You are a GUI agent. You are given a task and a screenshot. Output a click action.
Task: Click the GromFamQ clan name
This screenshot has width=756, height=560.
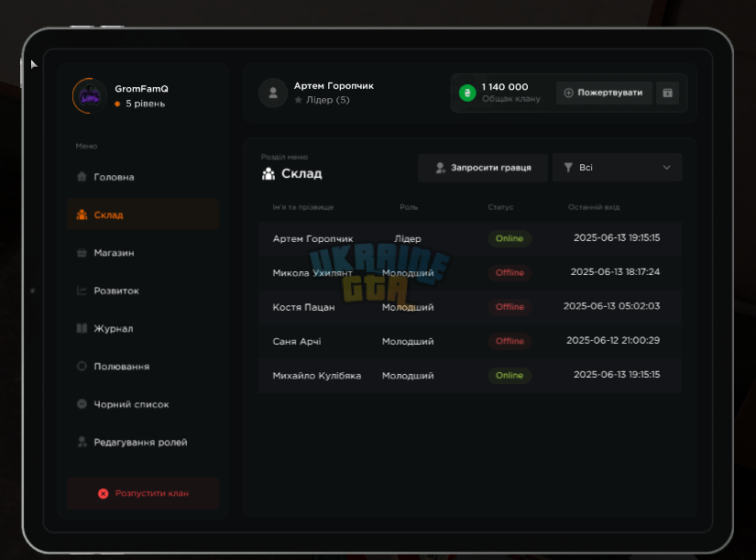(141, 89)
